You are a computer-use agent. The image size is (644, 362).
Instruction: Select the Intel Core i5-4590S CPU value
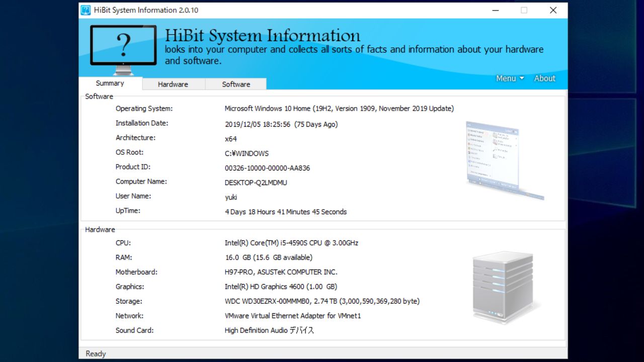[x=291, y=243]
